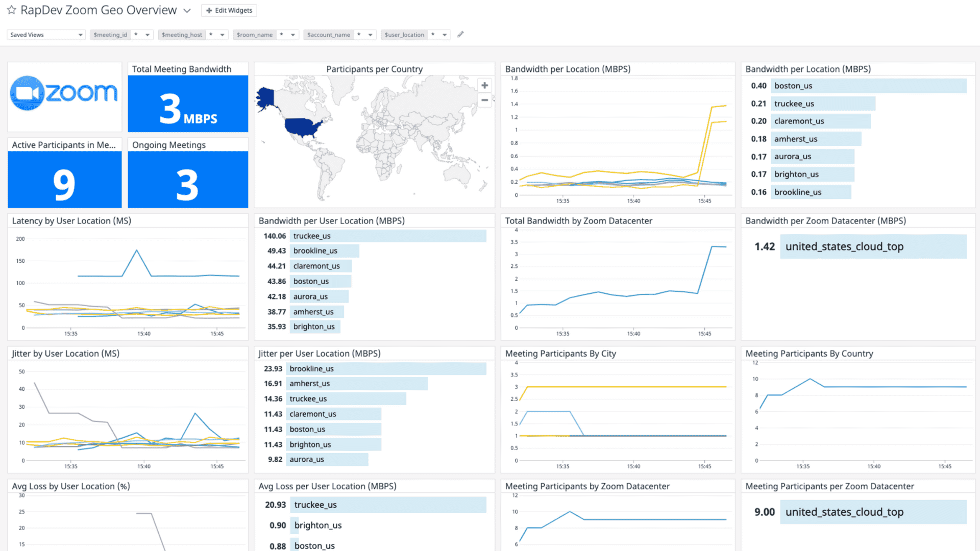Select aurora_us row with value 0.17
The height and width of the screenshot is (551, 980).
(802, 157)
